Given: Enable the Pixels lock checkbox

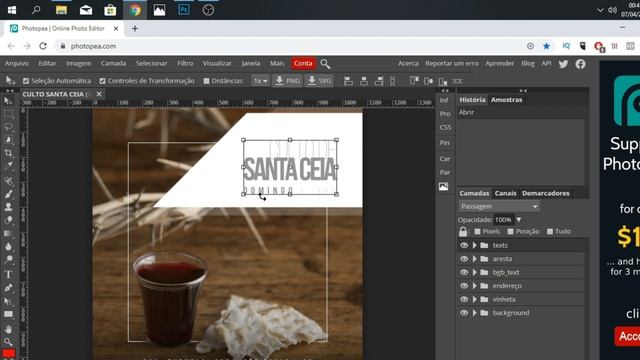Looking at the screenshot, I should 477,231.
